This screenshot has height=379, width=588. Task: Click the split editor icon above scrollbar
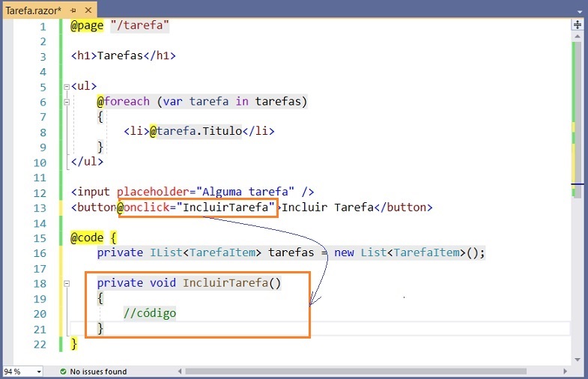coord(578,25)
